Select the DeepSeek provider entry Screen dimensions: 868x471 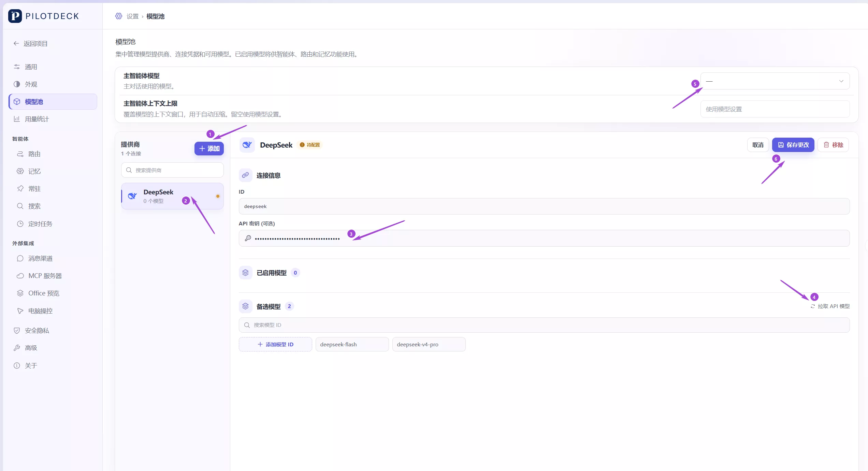tap(172, 196)
